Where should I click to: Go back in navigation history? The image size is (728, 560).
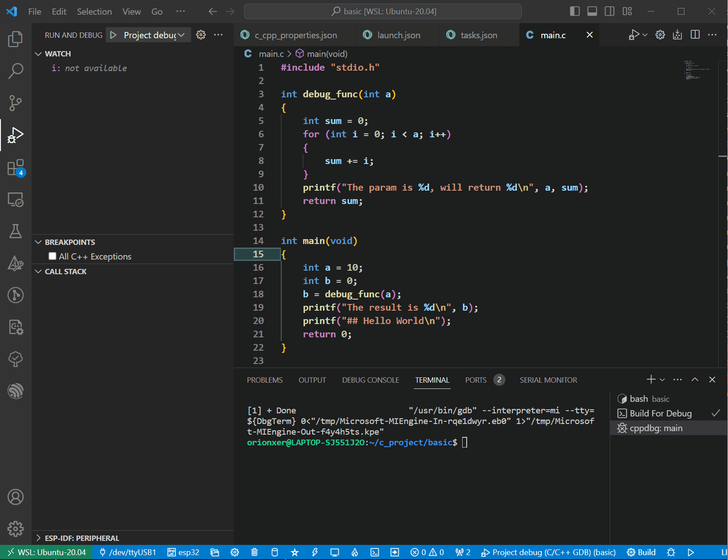coord(213,12)
